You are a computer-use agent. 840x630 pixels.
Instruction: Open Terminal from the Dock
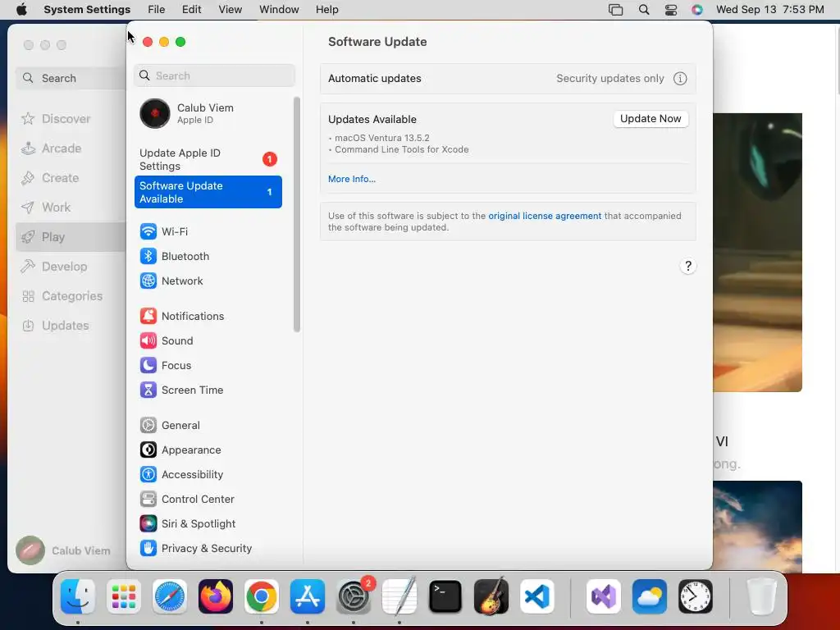[x=445, y=596]
